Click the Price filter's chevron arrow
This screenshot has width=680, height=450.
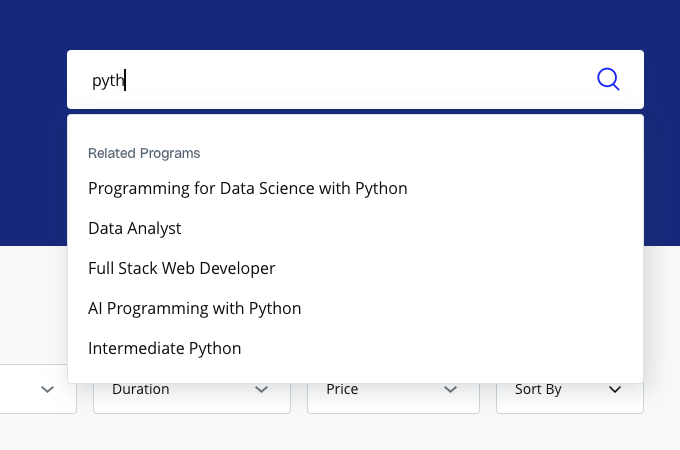(x=451, y=389)
